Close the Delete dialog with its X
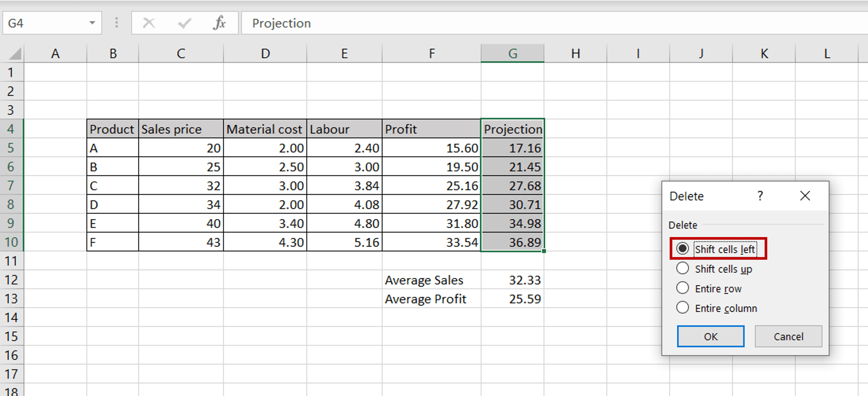The width and height of the screenshot is (868, 396). tap(805, 196)
